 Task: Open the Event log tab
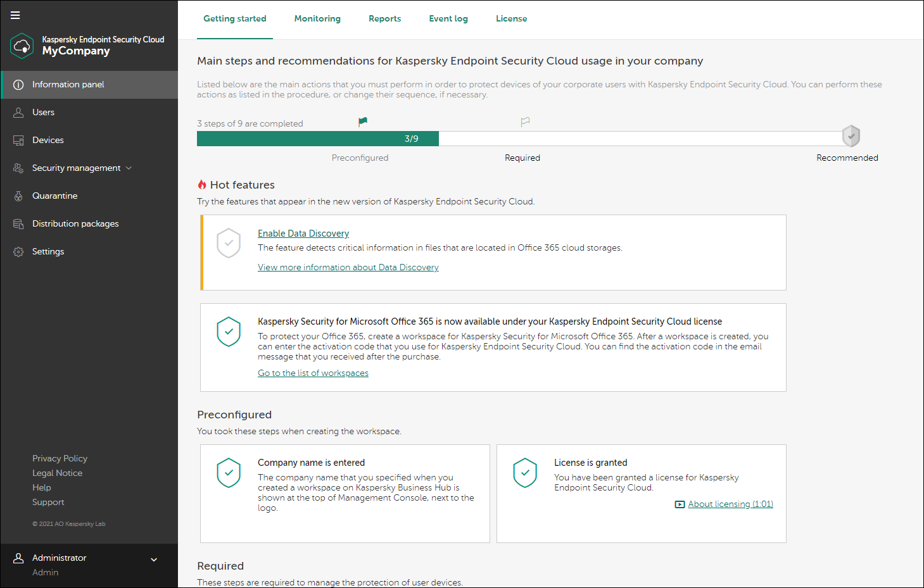(448, 18)
